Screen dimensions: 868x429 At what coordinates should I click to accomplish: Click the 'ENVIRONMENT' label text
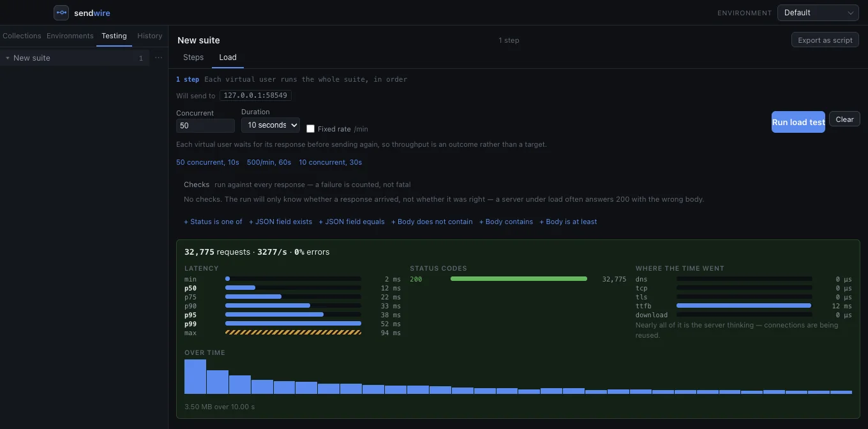click(x=744, y=13)
